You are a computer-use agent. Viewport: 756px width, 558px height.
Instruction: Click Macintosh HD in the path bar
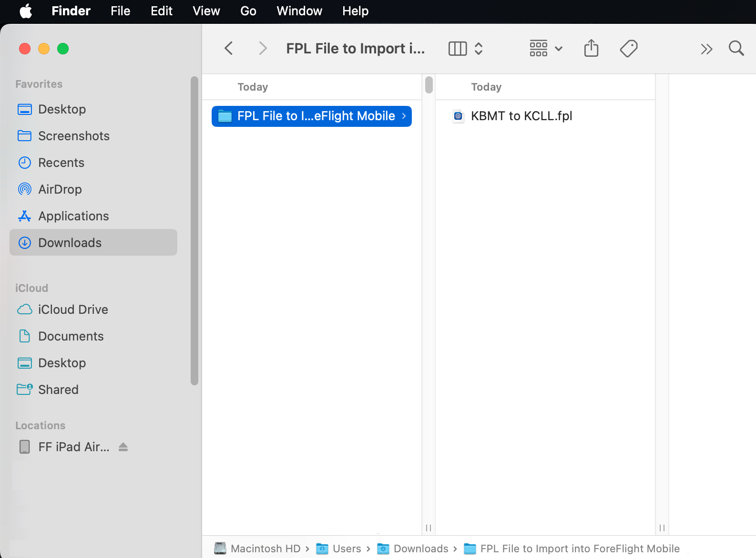coord(258,548)
